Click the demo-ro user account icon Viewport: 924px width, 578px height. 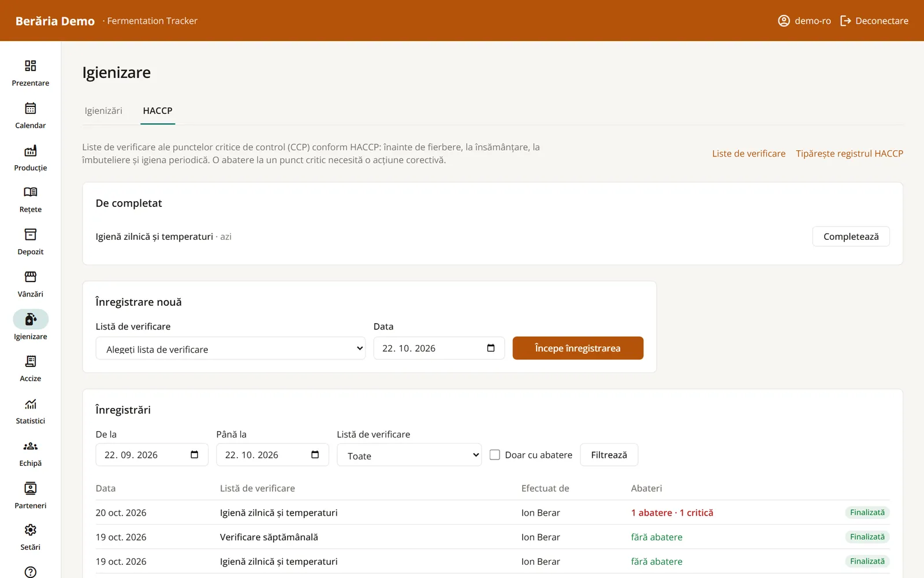click(x=784, y=21)
